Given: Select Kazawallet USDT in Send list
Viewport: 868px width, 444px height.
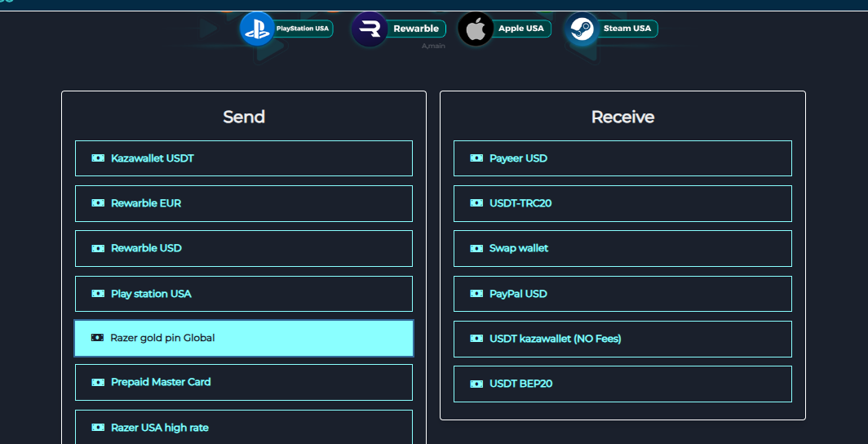Looking at the screenshot, I should point(244,158).
